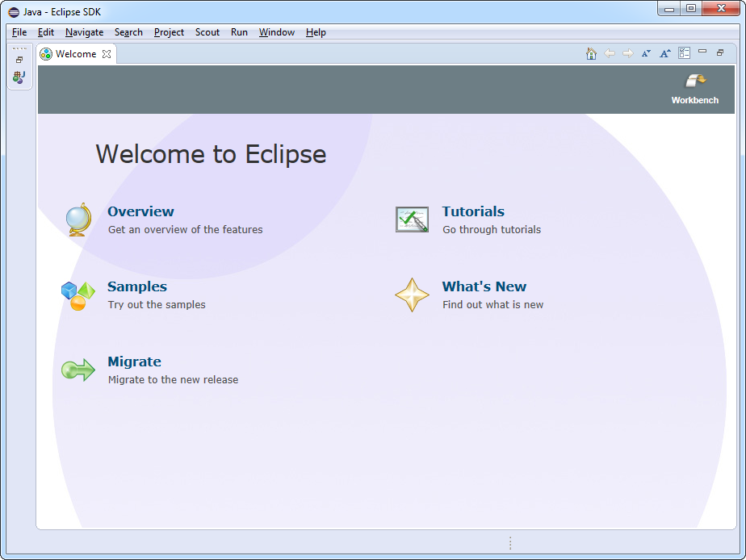Click the text 'Go through tutorials'
Viewport: 746px width, 560px height.
coord(492,230)
